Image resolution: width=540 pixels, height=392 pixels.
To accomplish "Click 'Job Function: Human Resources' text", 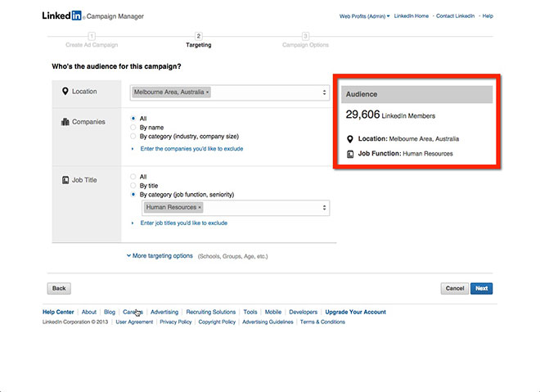I will click(x=405, y=154).
